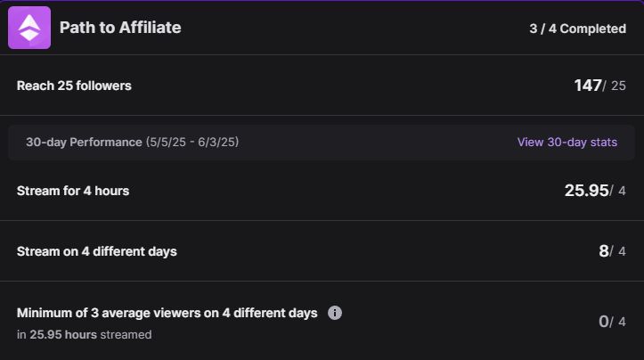Click the '/ 25' followers goal number
The height and width of the screenshot is (360, 644).
click(615, 86)
